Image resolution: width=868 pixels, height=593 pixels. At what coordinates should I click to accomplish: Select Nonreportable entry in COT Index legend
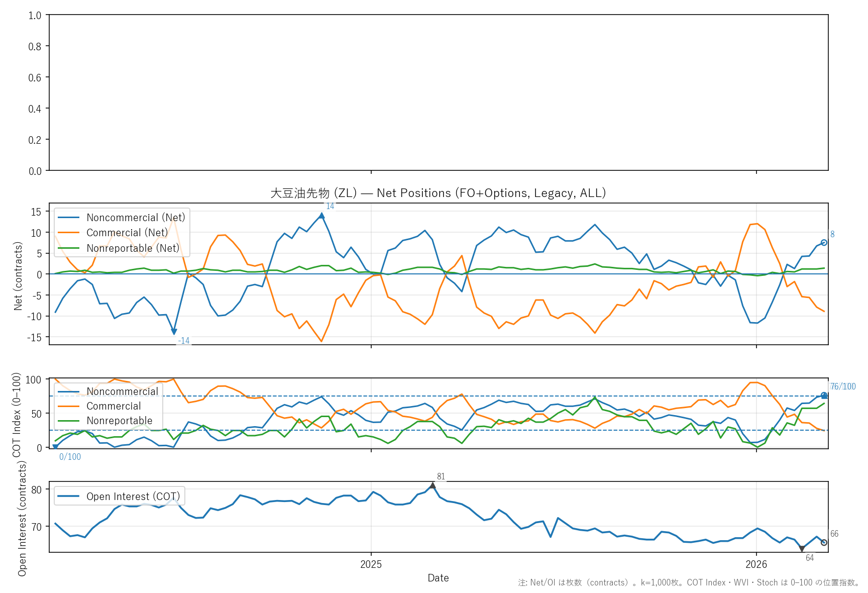click(119, 421)
